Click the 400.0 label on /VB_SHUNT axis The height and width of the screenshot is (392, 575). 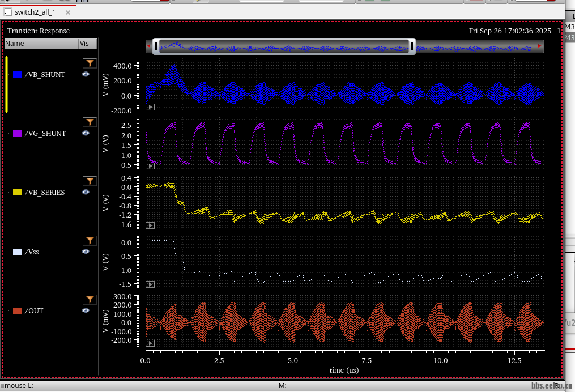[122, 66]
